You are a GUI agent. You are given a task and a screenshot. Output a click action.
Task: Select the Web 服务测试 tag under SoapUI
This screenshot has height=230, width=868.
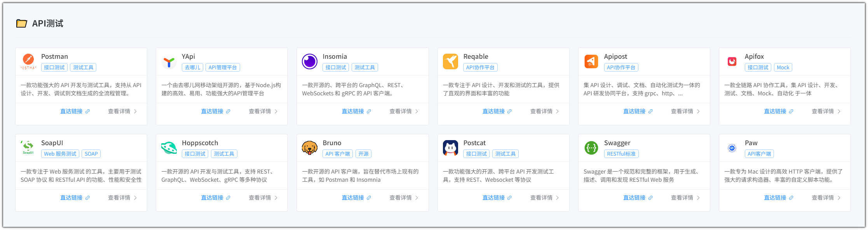pyautogui.click(x=60, y=154)
